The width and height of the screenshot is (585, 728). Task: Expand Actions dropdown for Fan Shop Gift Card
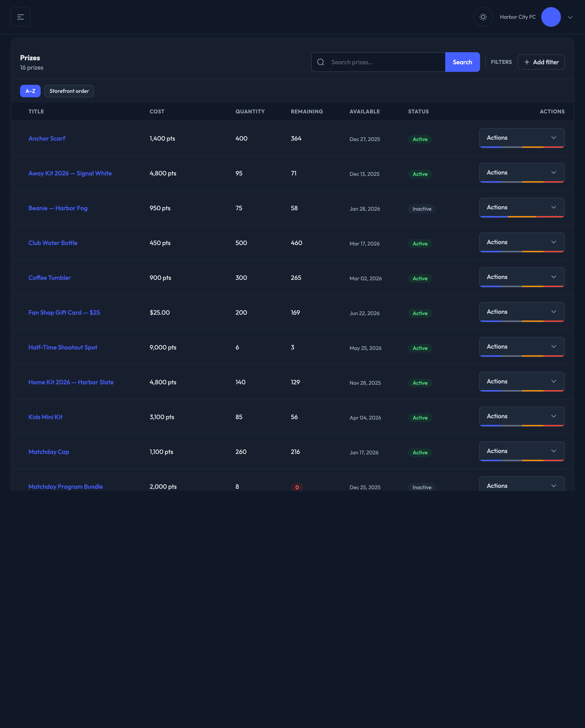click(x=522, y=312)
